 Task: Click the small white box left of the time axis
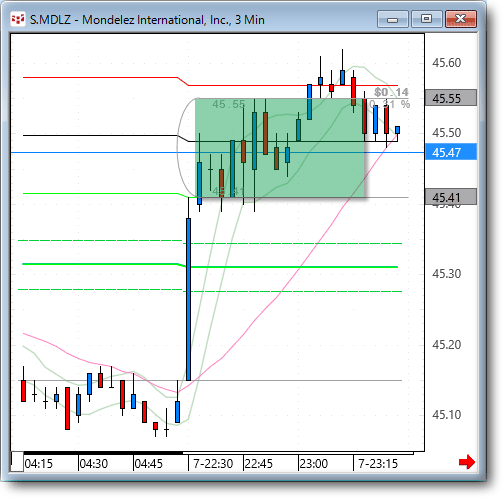click(17, 462)
